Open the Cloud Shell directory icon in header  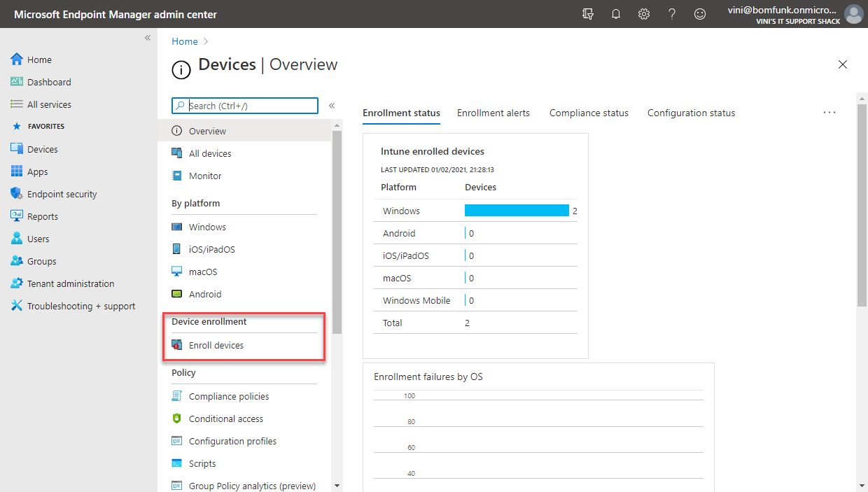point(588,14)
